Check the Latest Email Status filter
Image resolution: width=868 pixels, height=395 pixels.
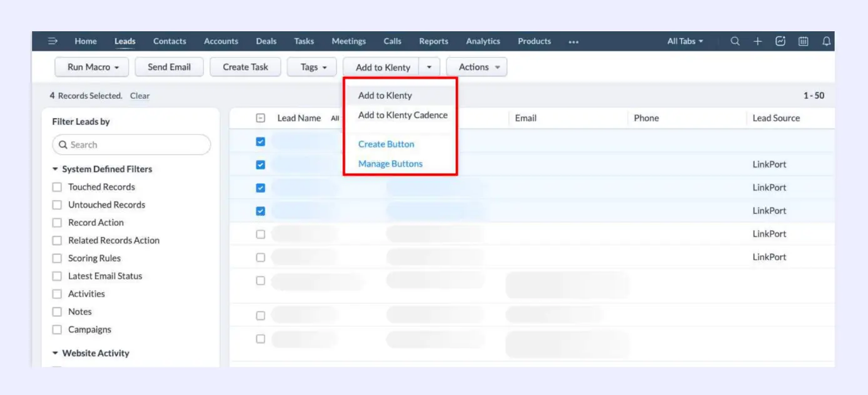(x=58, y=276)
